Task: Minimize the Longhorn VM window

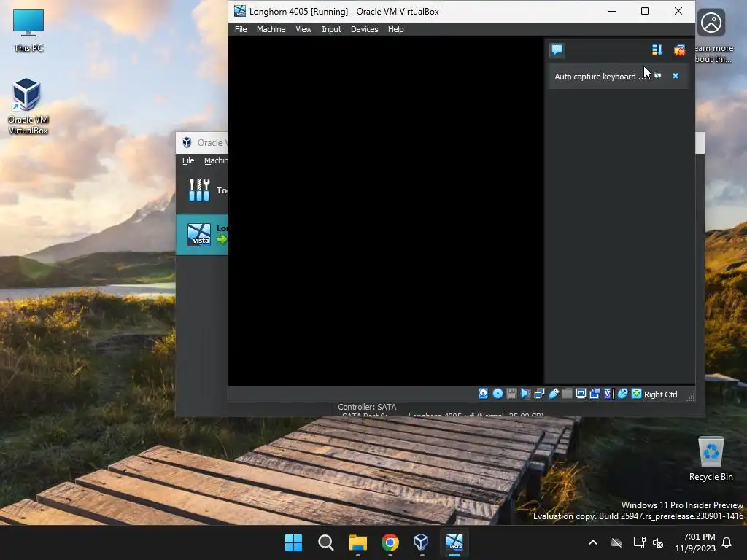Action: [x=612, y=11]
